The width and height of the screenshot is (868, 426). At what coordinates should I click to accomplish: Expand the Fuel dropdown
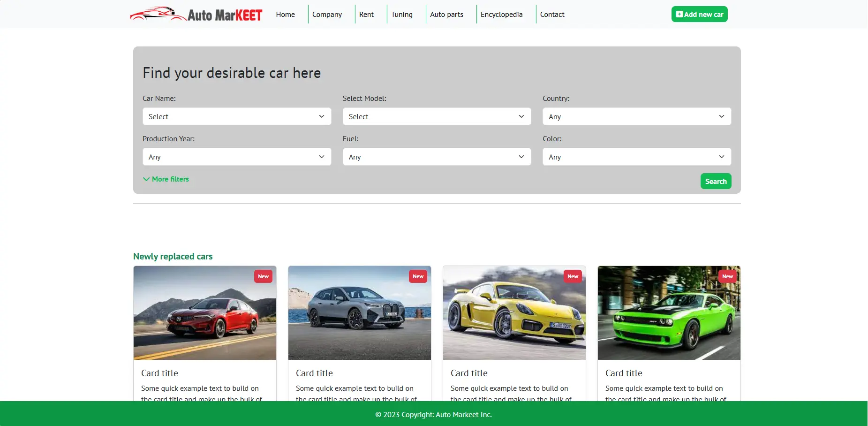[x=437, y=157]
